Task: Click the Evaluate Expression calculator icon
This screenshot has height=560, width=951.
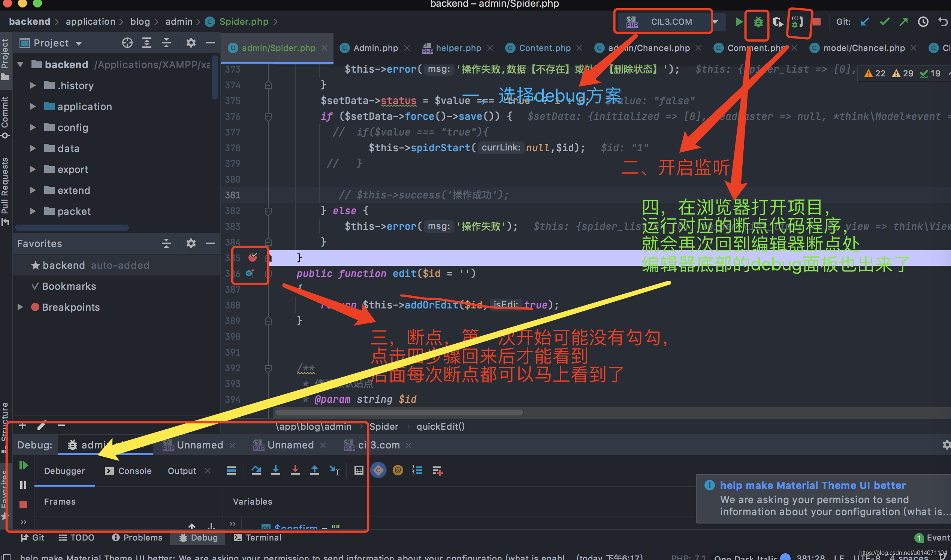Action: 359,470
